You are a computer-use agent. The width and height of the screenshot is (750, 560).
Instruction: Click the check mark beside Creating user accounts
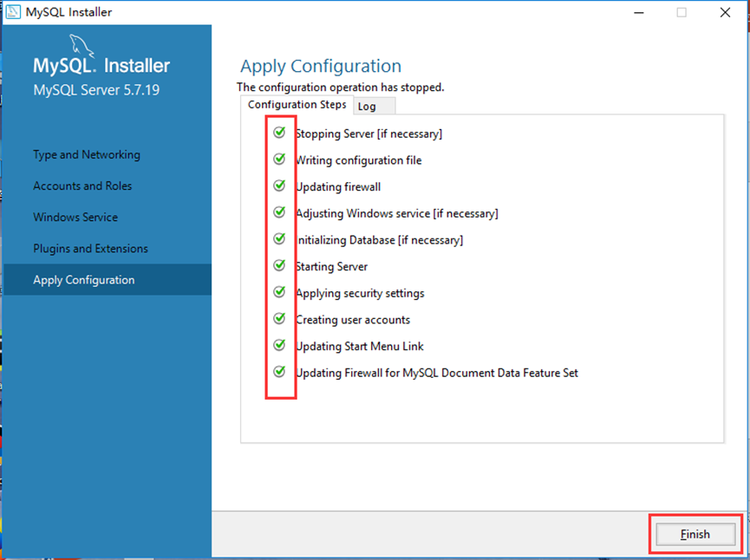coord(279,319)
